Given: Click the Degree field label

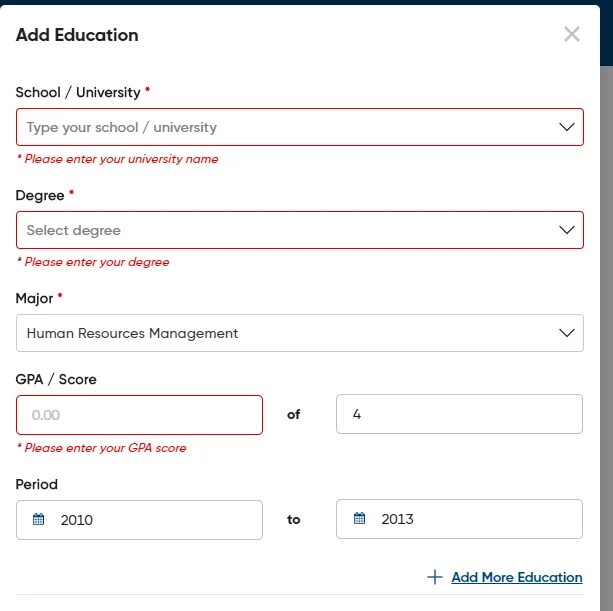Looking at the screenshot, I should point(40,195).
